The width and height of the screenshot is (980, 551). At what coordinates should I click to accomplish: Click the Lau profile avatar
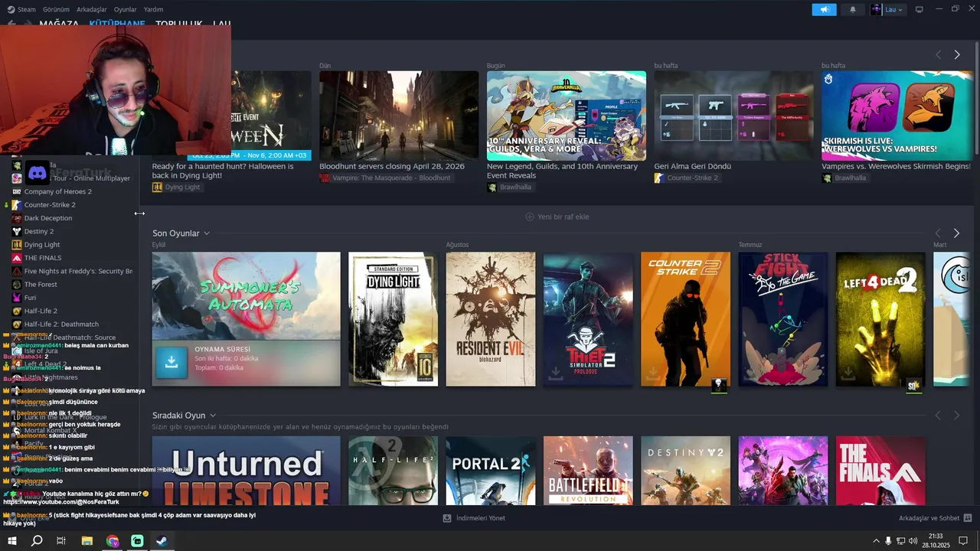[x=876, y=9]
